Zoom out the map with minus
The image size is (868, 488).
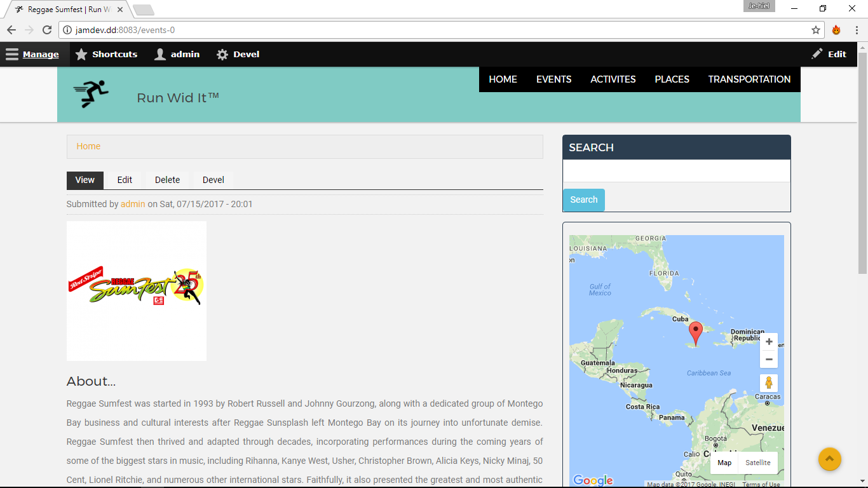coord(769,359)
